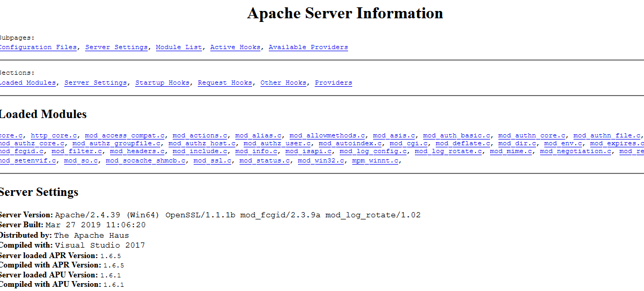Open the mod_win32.c module link
The height and width of the screenshot is (291, 644).
321,160
